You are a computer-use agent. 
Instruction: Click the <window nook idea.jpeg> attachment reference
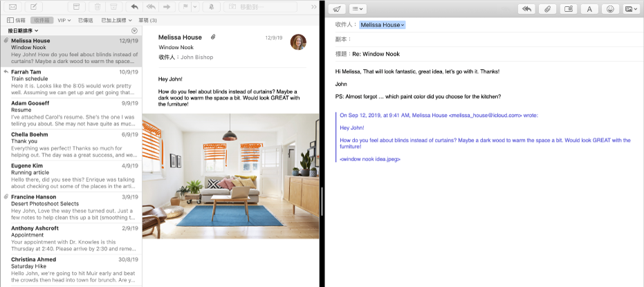pyautogui.click(x=370, y=159)
